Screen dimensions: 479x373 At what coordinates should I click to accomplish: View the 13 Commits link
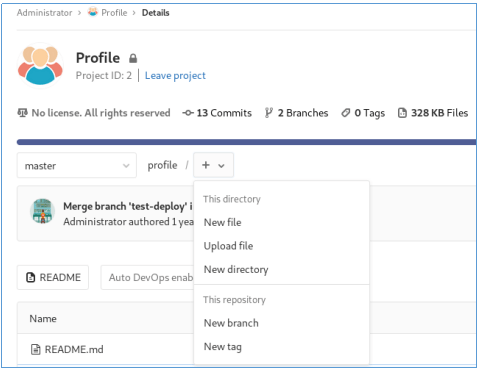(x=217, y=113)
